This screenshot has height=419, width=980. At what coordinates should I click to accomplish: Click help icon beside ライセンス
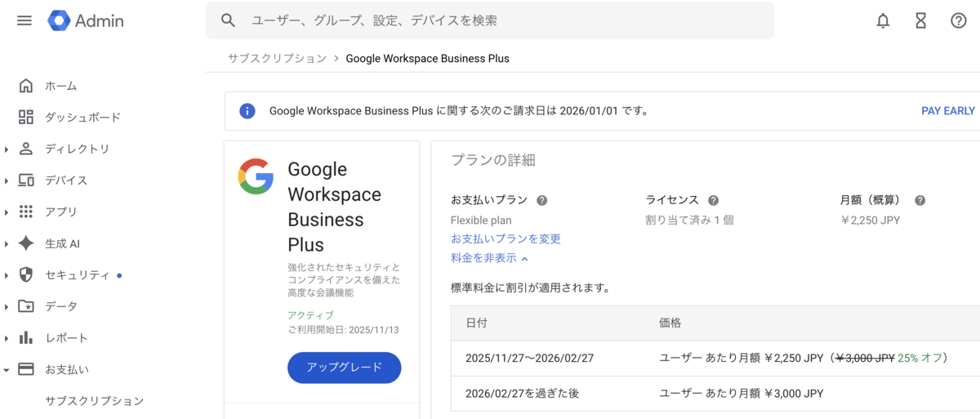pos(713,200)
